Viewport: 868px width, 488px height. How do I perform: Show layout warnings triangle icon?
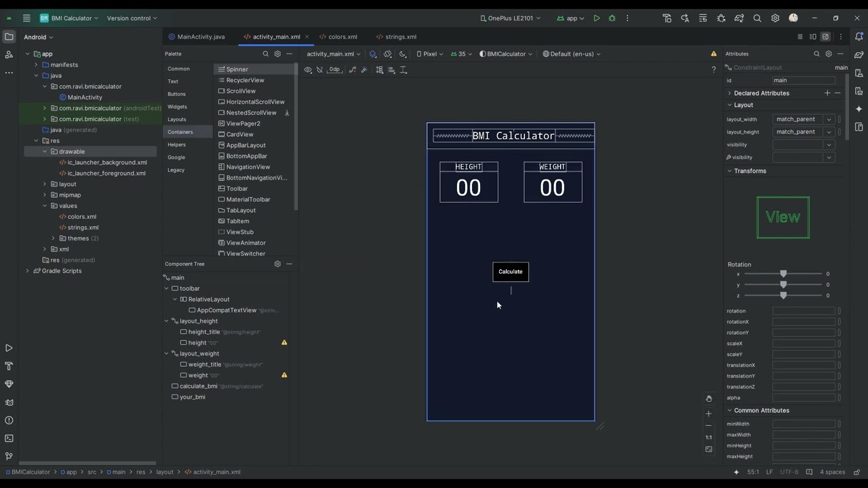pyautogui.click(x=713, y=54)
